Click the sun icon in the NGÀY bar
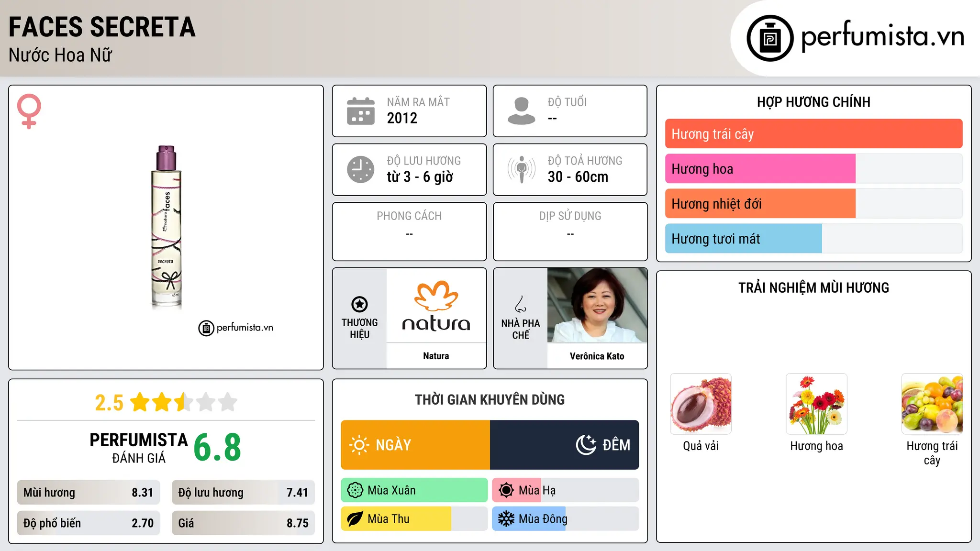 pyautogui.click(x=359, y=445)
